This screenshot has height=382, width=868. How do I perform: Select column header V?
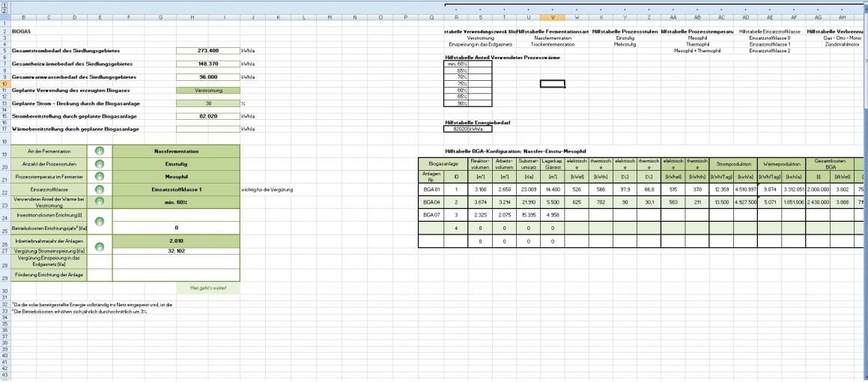(553, 18)
